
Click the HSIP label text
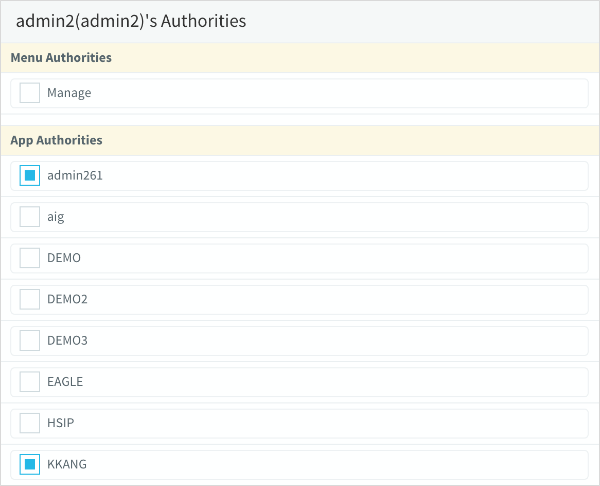point(61,423)
